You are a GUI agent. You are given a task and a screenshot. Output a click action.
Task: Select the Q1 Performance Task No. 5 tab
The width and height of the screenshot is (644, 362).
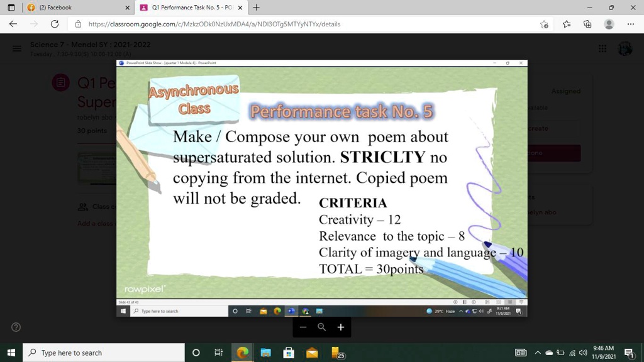[191, 8]
